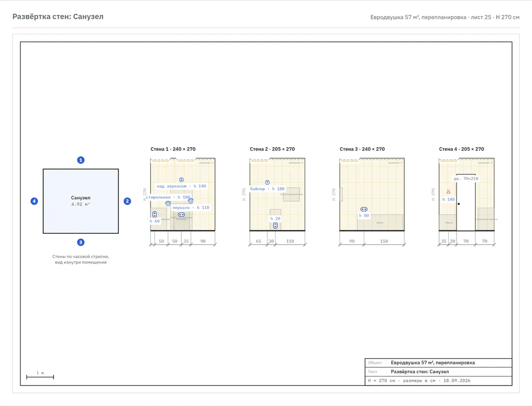Click the page title Развёртка стен: Санузел
The width and height of the screenshot is (532, 406).
58,16
